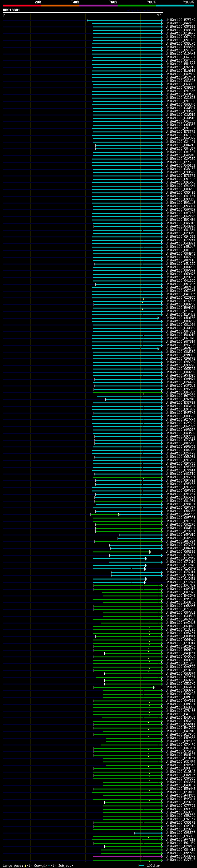Screen dimensions: 197x868
Task: Select hit label UniRef100_Q84UC0
Action: click(180, 393)
